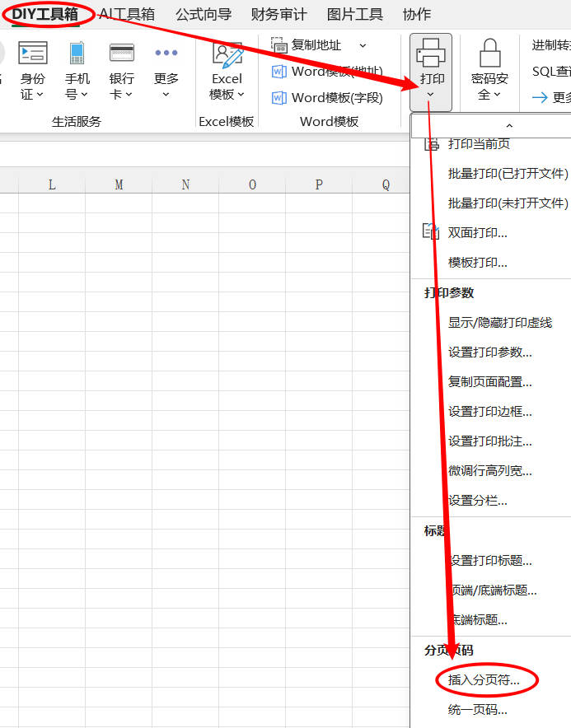Image resolution: width=571 pixels, height=728 pixels.
Task: Open Word模板(字段) template icon
Action: [x=278, y=98]
